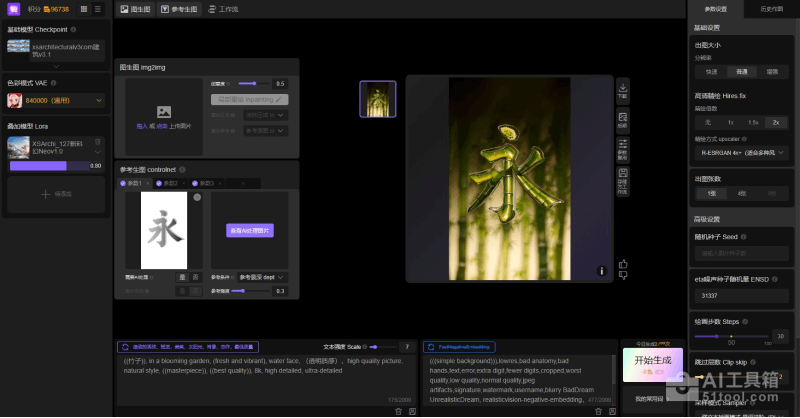800x418 pixels.
Task: Select the 1张 image count option
Action: pyautogui.click(x=712, y=193)
